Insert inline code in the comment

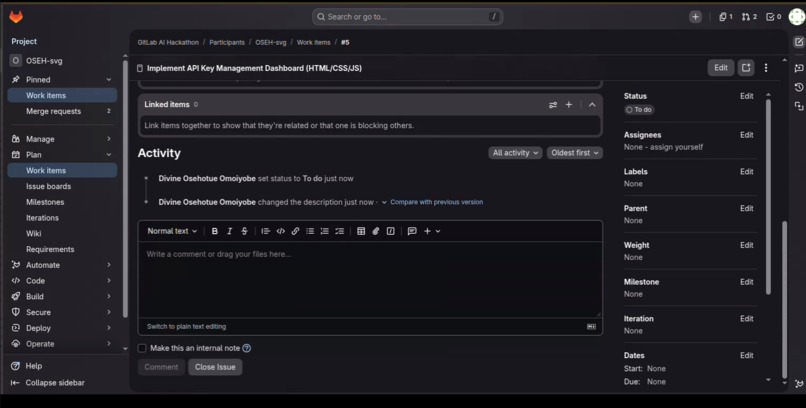[x=281, y=231]
